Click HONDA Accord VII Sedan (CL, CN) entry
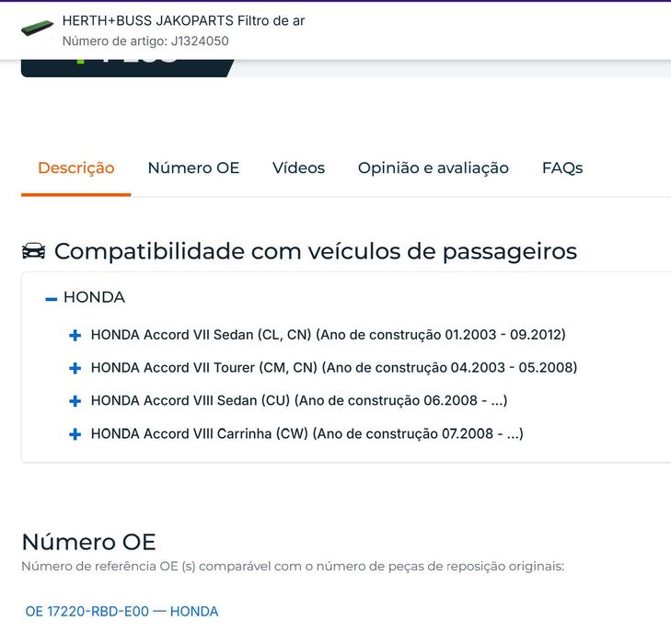 (x=328, y=335)
